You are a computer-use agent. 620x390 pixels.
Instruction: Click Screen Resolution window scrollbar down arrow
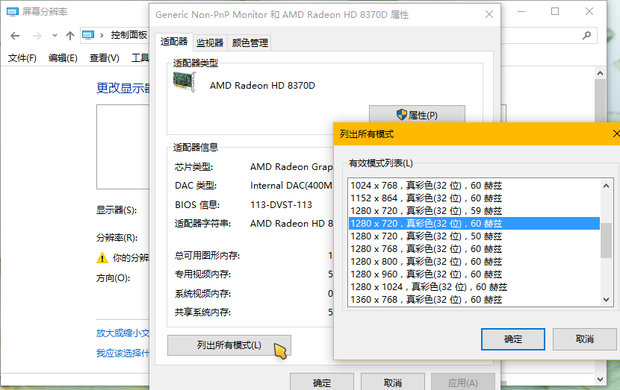pos(600,379)
